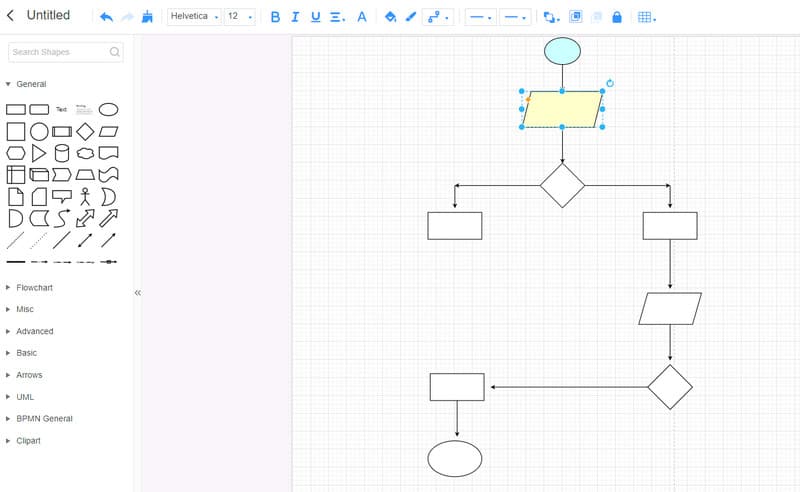Open the table insert dropdown

coord(646,17)
